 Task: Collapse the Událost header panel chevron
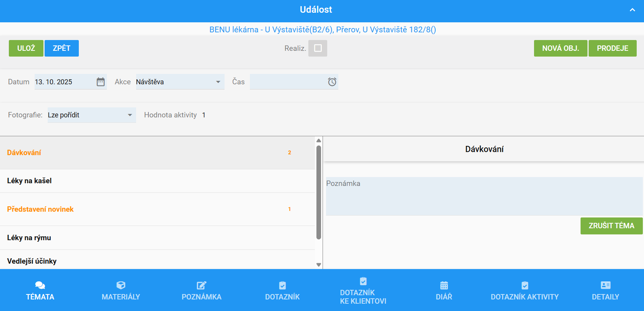click(x=632, y=10)
